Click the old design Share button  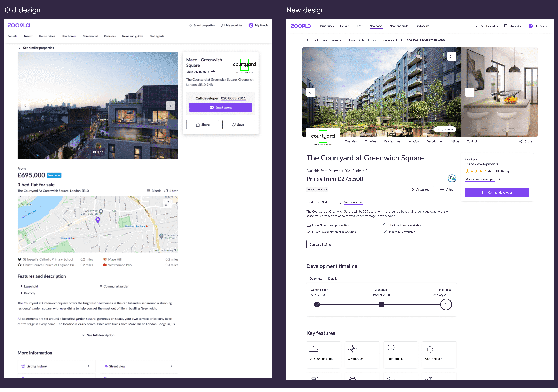202,125
